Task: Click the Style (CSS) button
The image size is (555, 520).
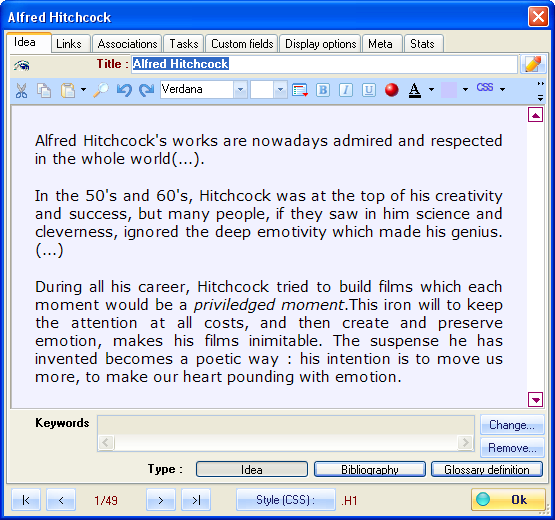Action: coord(286,500)
